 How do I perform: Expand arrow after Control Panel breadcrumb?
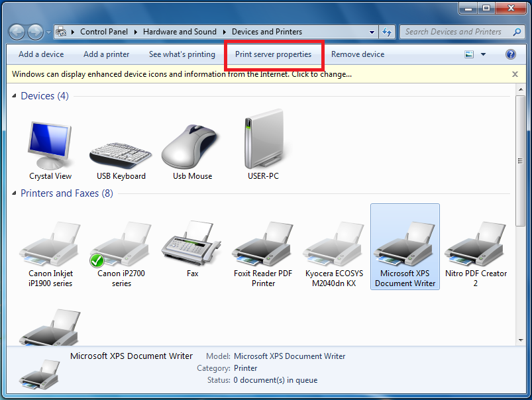click(x=136, y=32)
